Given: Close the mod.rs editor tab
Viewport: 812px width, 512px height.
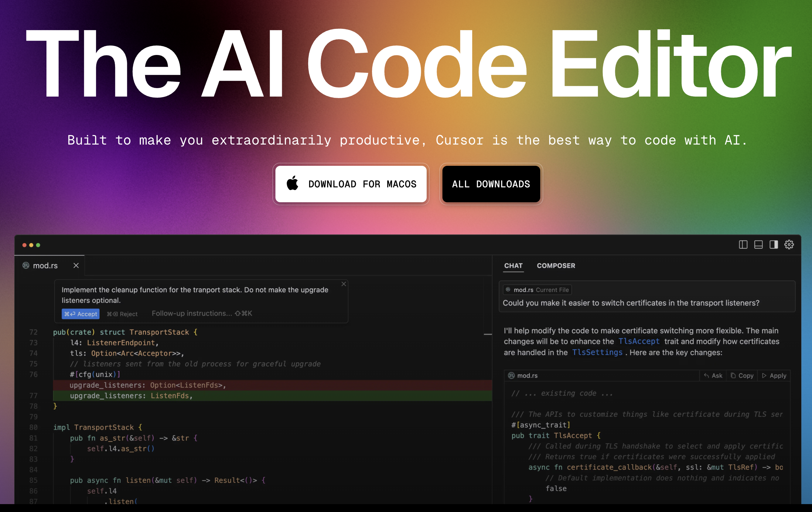Looking at the screenshot, I should coord(76,265).
